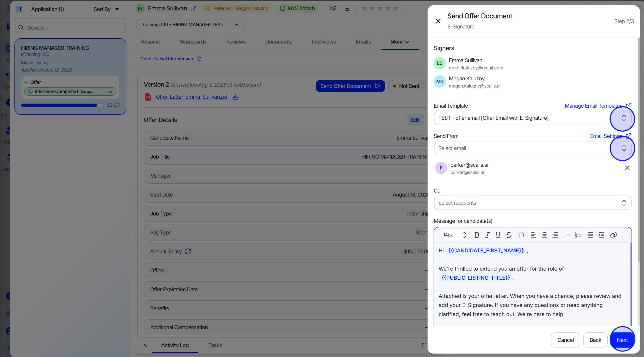The image size is (644, 357).
Task: Focus the application Search field
Action: tap(70, 28)
